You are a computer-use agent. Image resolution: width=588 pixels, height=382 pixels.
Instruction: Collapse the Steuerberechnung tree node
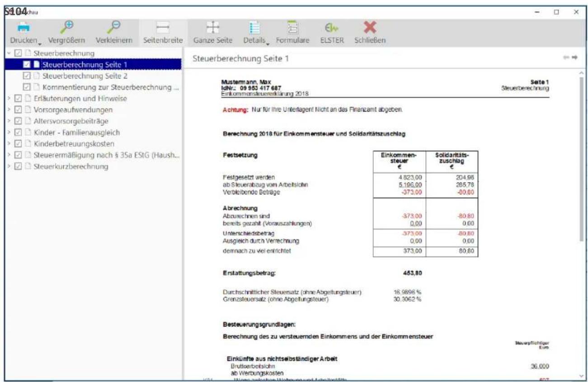click(x=9, y=53)
